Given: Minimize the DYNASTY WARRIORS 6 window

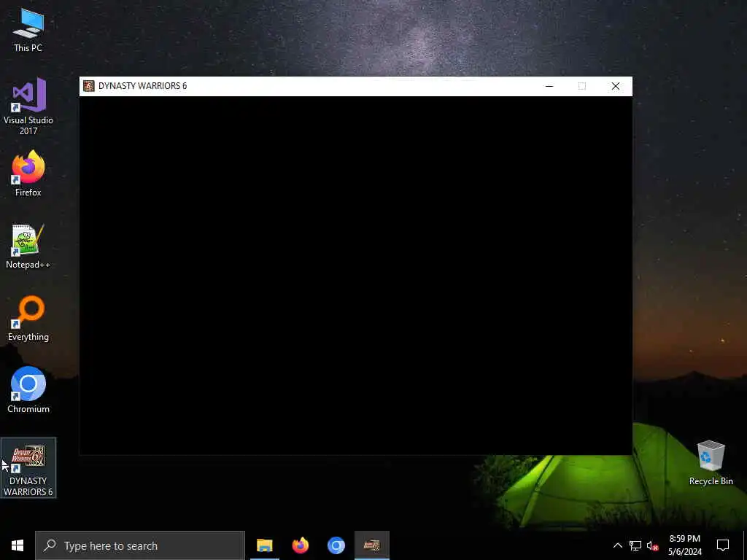Looking at the screenshot, I should [549, 86].
